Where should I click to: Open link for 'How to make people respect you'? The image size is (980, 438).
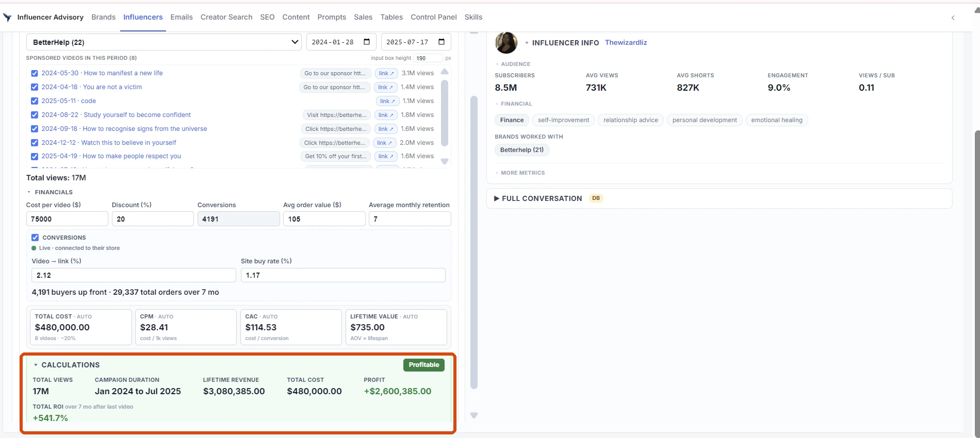[x=386, y=156]
